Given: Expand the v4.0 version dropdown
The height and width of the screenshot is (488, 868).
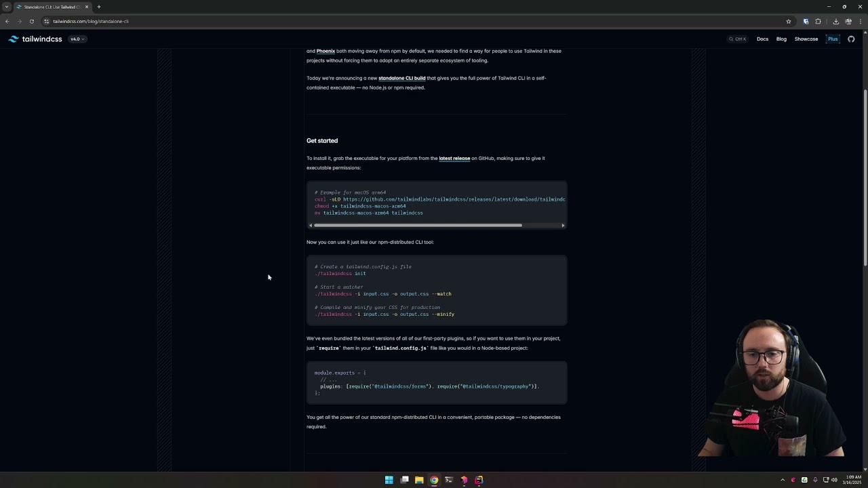Looking at the screenshot, I should pyautogui.click(x=77, y=39).
